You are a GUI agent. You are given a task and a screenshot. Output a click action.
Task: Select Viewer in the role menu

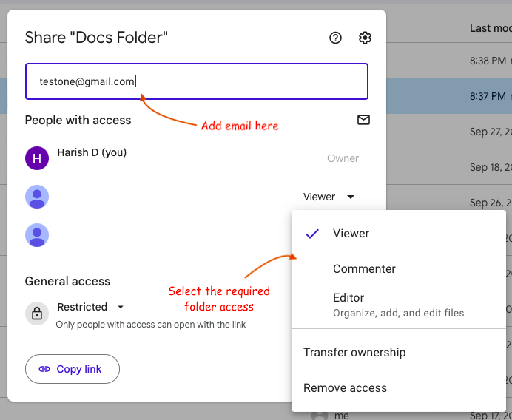point(398,234)
